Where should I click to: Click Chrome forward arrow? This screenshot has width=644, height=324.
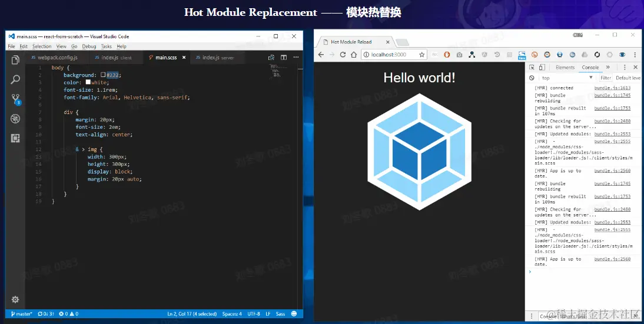(332, 55)
